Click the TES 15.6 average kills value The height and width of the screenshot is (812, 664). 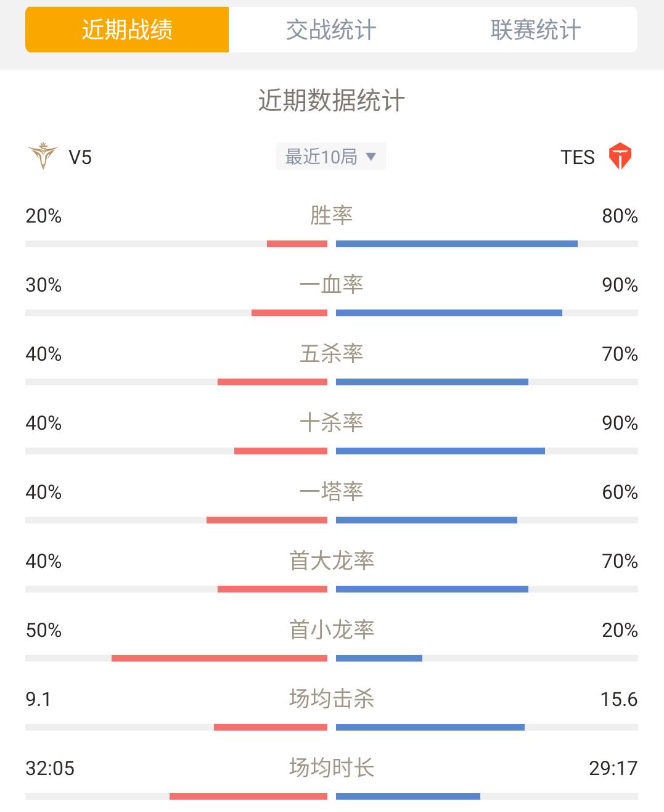tap(619, 699)
